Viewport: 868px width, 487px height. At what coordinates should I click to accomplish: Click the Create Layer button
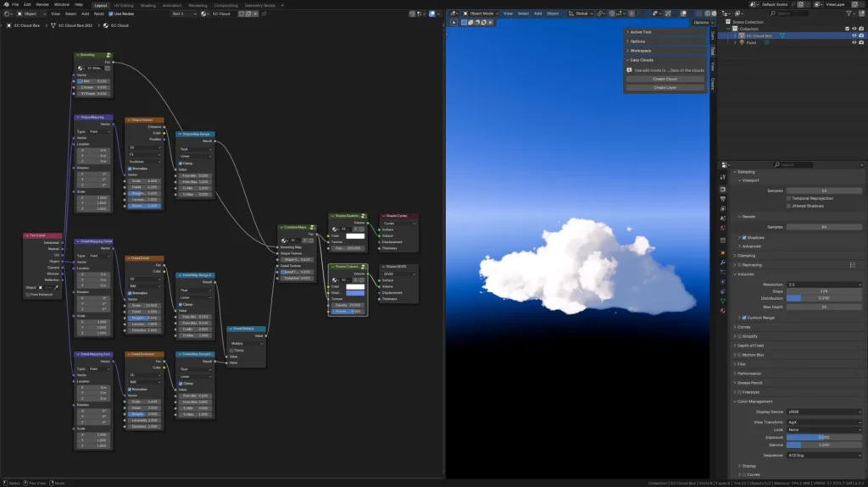click(665, 87)
